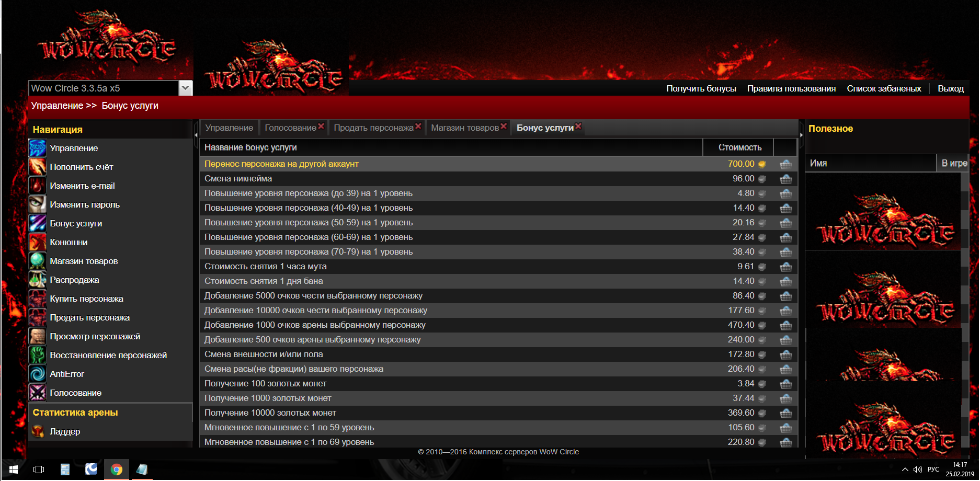Screen dimensions: 980x481
Task: Close the Бонус услуги tab
Action: point(578,127)
